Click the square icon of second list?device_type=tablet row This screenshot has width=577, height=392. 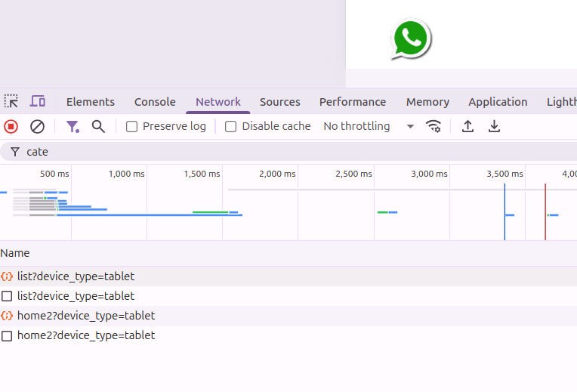click(7, 296)
